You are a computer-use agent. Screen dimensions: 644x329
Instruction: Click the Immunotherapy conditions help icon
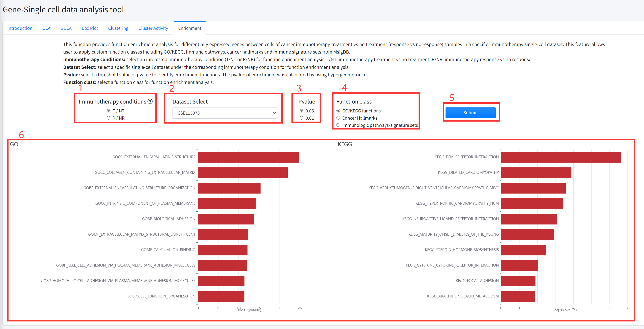[150, 102]
